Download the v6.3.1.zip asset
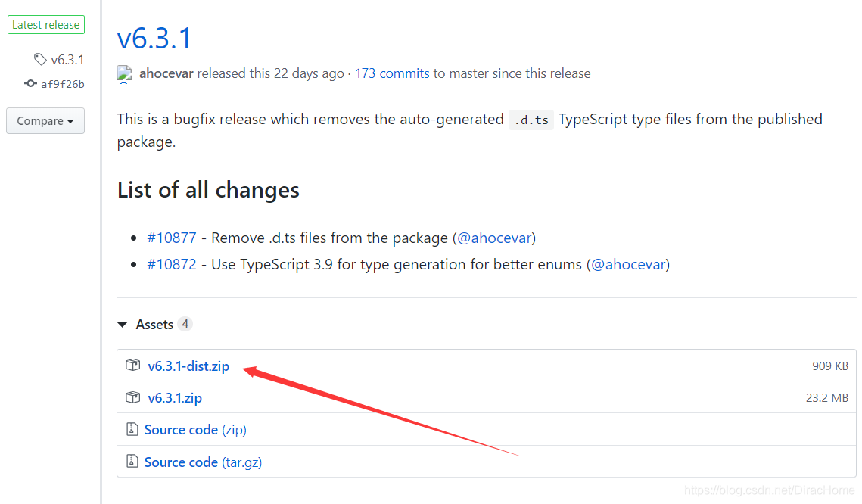Viewport: 862px width, 504px height. (x=175, y=398)
